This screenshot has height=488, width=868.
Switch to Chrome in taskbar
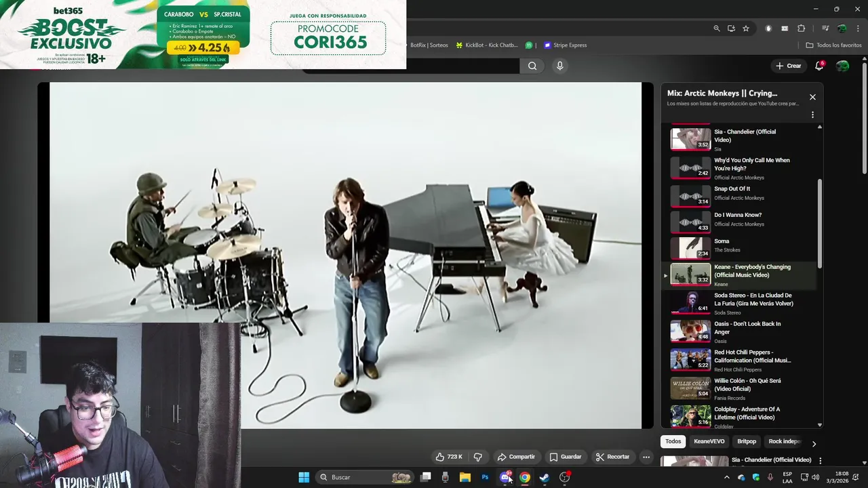(x=525, y=477)
